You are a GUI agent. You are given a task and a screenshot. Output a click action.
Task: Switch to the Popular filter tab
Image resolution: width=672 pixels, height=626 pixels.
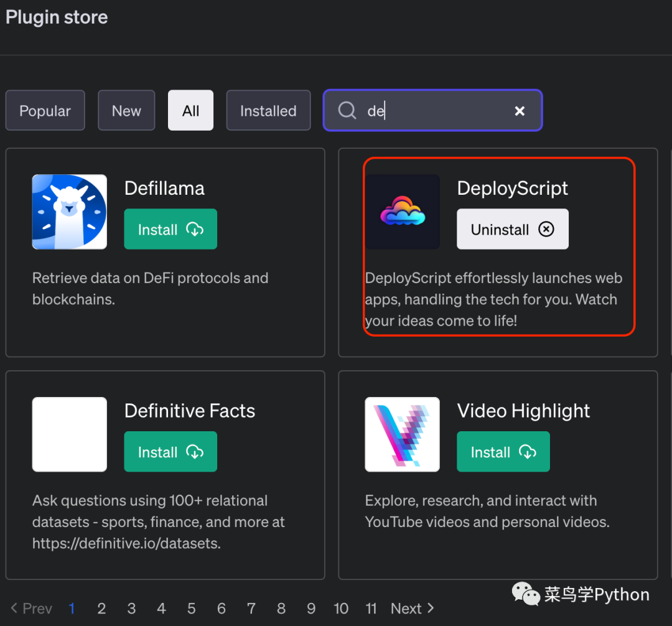click(45, 111)
